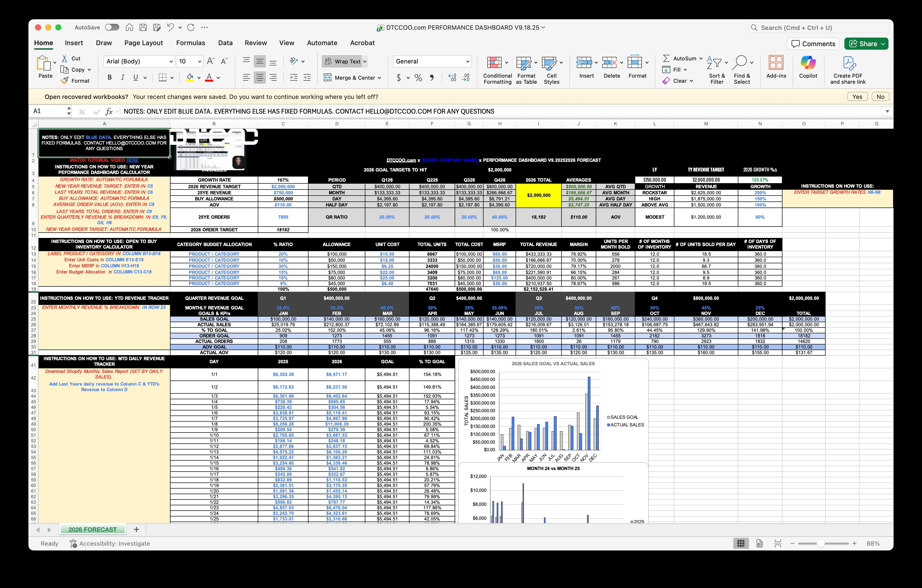
Task: Open the Add-ins icon
Action: [776, 63]
